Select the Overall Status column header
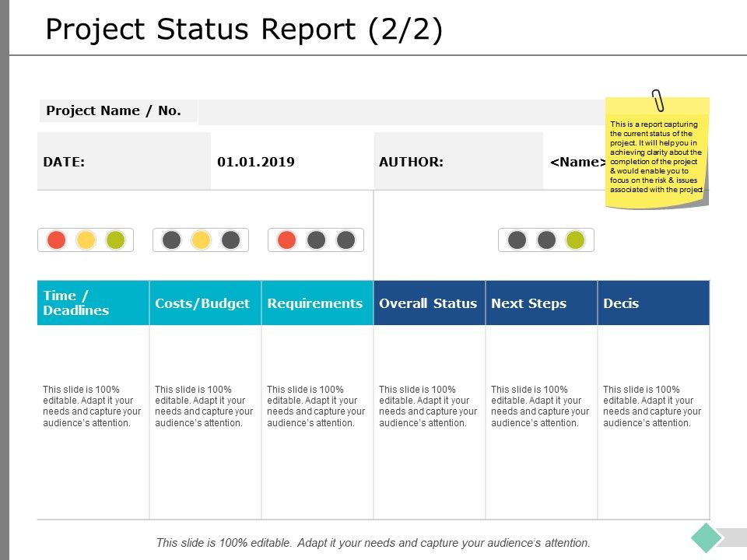 (430, 303)
